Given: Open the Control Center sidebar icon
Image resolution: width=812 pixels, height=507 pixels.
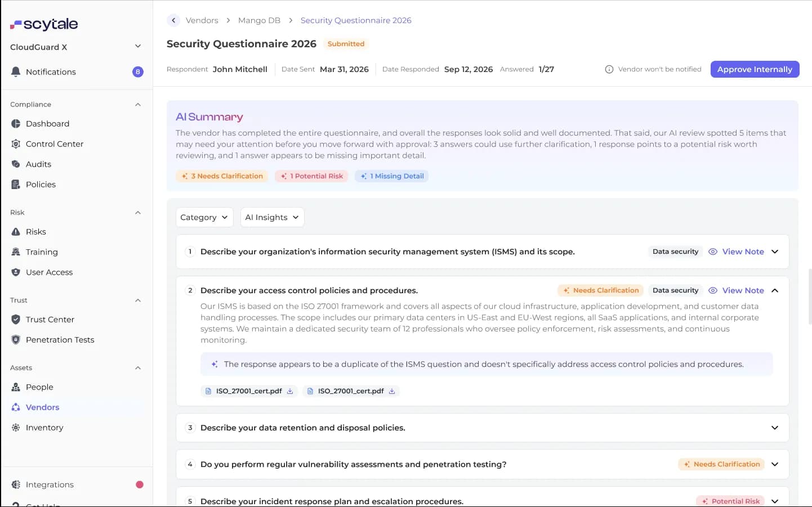Looking at the screenshot, I should (x=16, y=144).
